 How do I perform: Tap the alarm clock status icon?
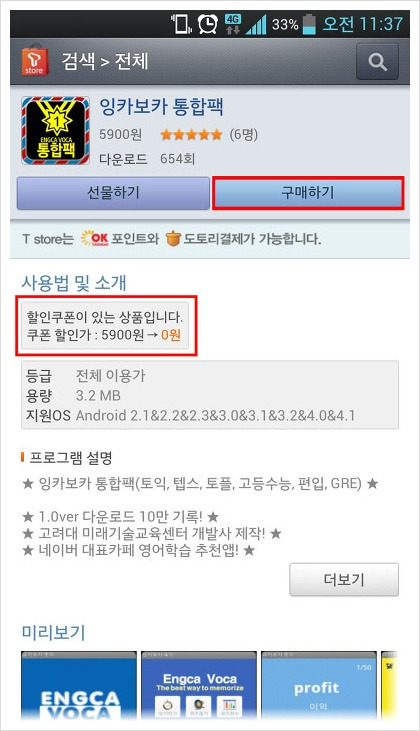tap(207, 24)
